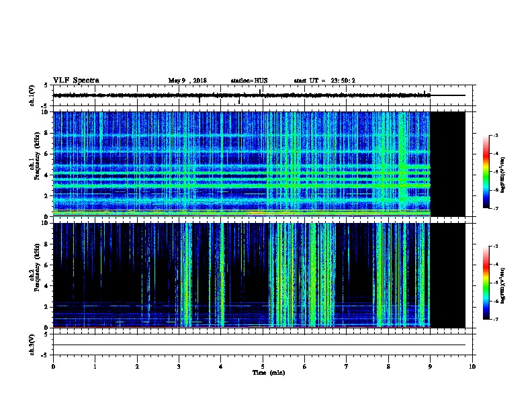Screen dimensions: 532x411
Task: Click the flat trace in the ch.3 panel
Action: (x=259, y=345)
